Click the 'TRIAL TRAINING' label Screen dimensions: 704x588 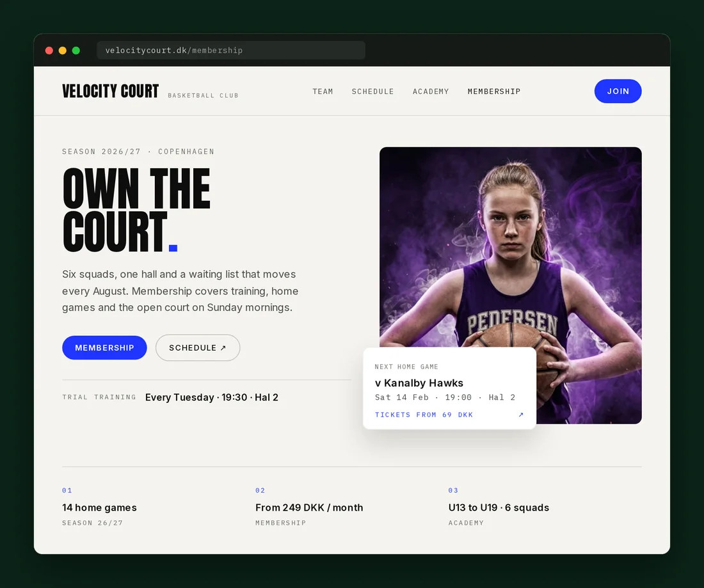[99, 397]
